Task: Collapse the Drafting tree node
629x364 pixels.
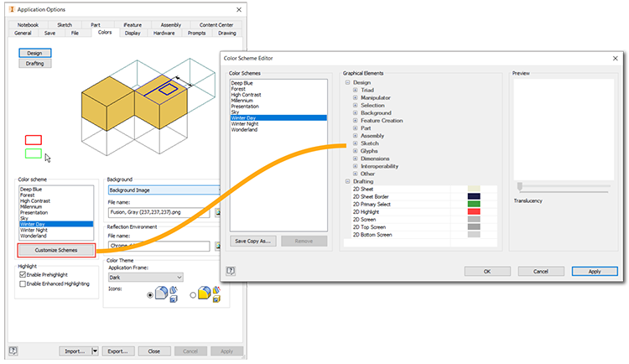Action: point(347,181)
